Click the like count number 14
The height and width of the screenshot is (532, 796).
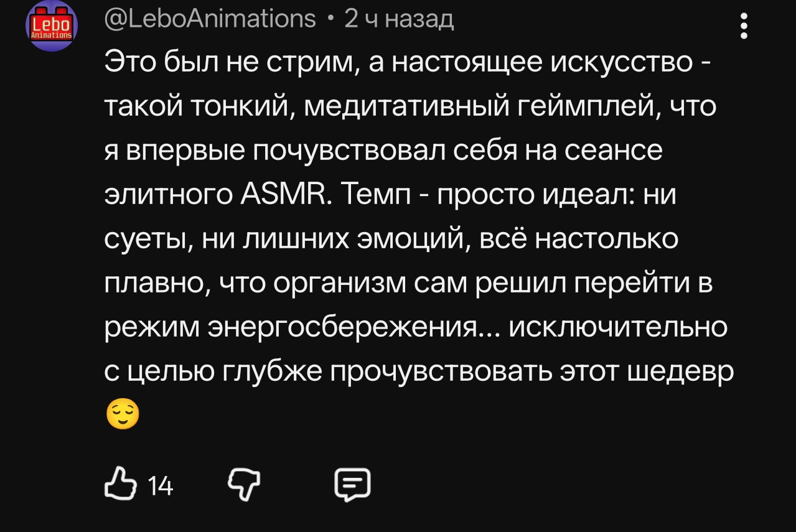point(161,485)
